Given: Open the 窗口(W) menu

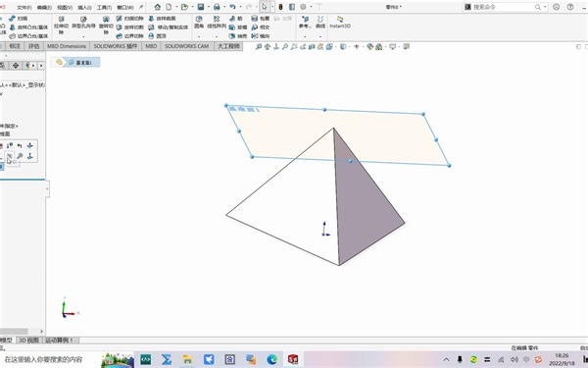Looking at the screenshot, I should tap(125, 7).
